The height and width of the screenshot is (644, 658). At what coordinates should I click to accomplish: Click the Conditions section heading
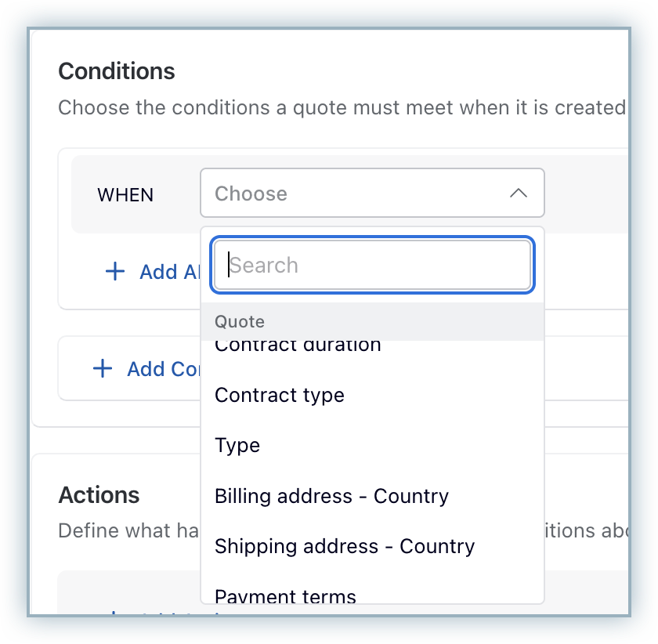117,71
